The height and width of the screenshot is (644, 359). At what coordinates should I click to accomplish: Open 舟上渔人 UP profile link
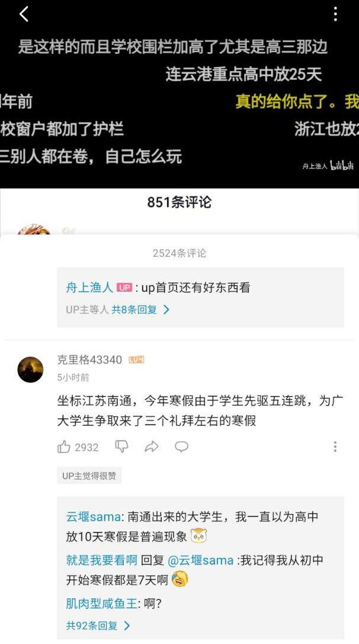coord(89,288)
